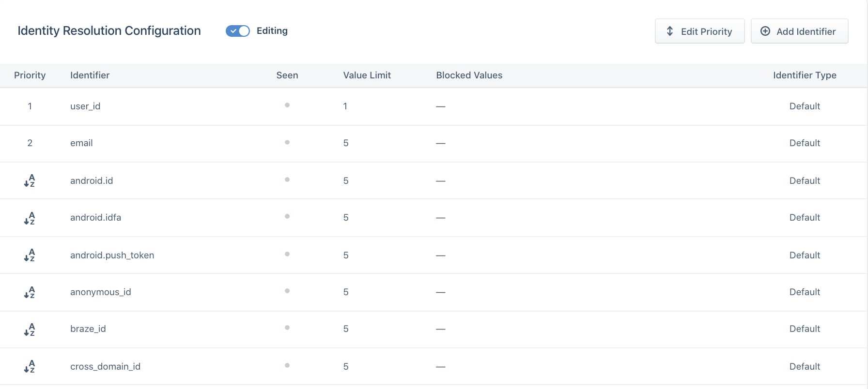Image resolution: width=868 pixels, height=389 pixels.
Task: Open the user_id identifier row
Action: click(85, 106)
